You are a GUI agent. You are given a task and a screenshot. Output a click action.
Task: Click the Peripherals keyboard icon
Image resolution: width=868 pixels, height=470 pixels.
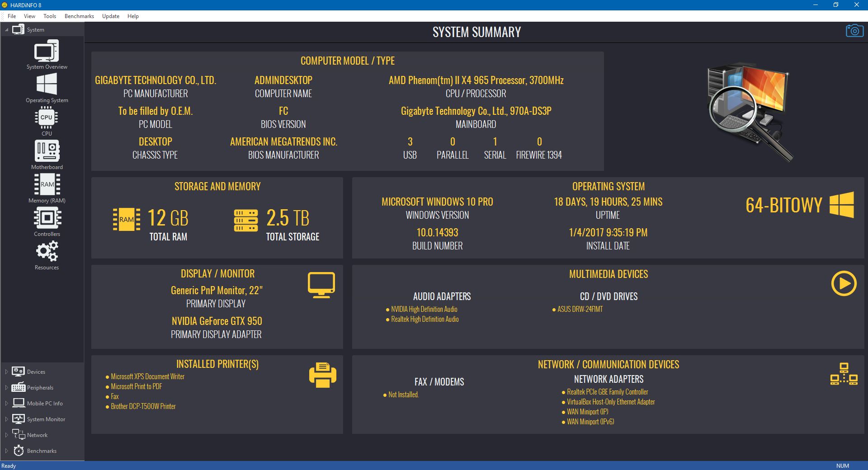(18, 387)
